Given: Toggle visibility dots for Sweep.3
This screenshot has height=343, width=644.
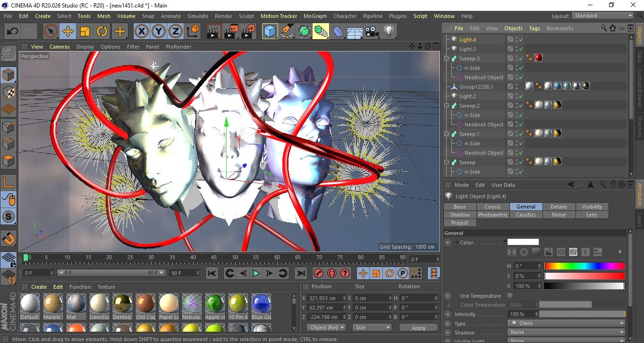Looking at the screenshot, I should (x=516, y=59).
